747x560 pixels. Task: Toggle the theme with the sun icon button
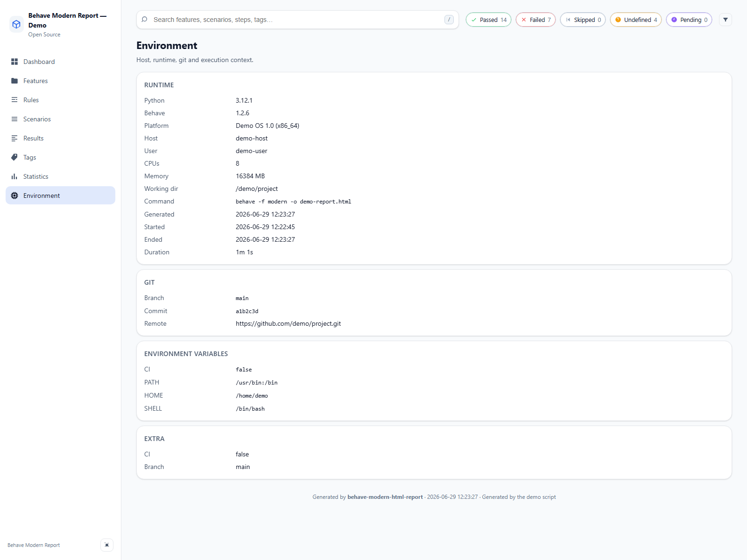tap(107, 545)
